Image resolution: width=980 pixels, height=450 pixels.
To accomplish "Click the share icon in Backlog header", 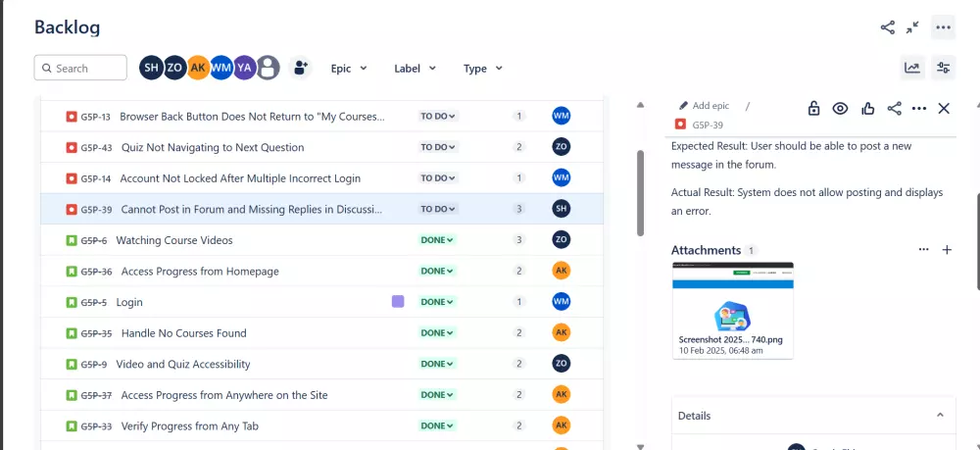I will 887,27.
